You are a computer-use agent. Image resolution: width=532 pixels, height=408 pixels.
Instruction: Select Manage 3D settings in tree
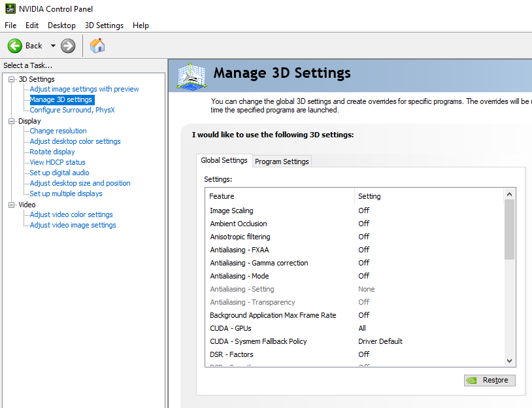61,99
